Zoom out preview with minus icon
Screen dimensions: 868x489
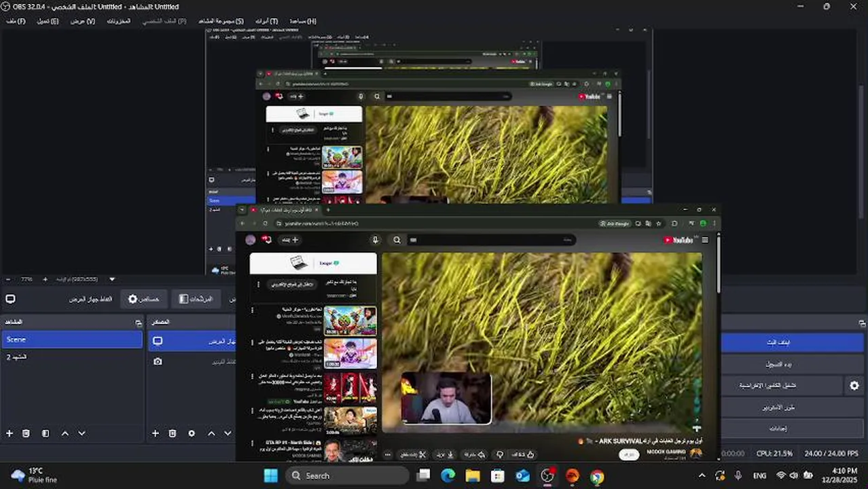coord(10,279)
